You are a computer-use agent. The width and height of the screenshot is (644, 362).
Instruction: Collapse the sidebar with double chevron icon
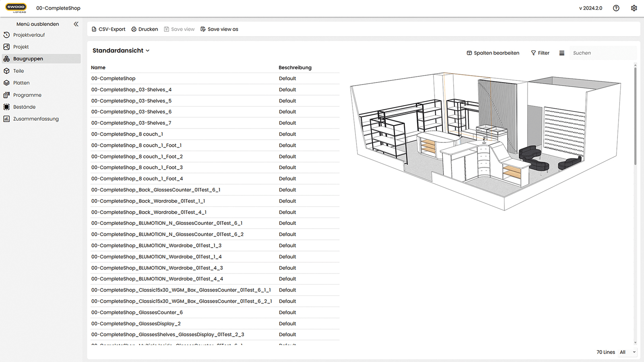[x=76, y=24]
